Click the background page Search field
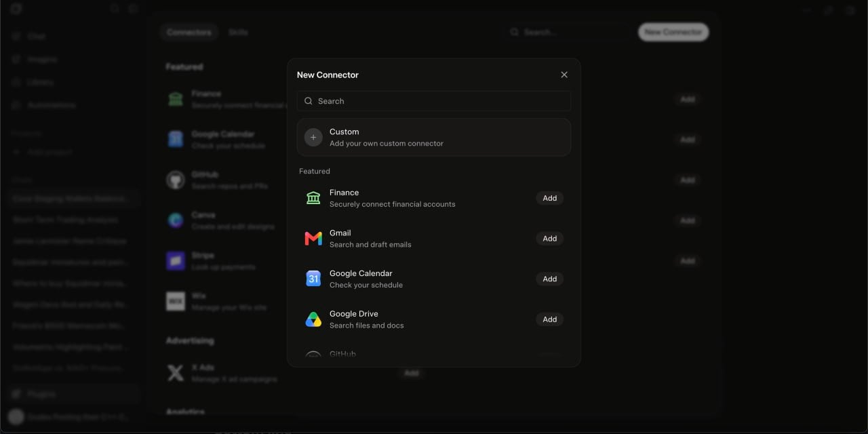Screen dimensions: 868x434 point(568,32)
